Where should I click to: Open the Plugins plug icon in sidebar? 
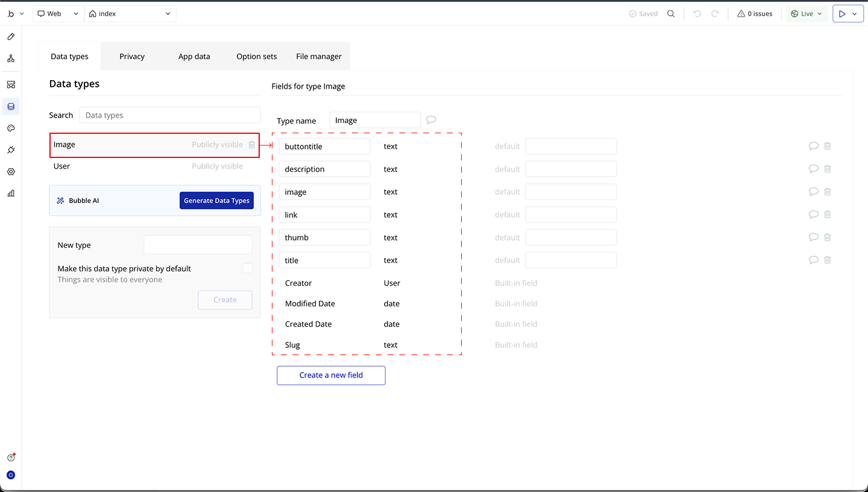coord(11,150)
